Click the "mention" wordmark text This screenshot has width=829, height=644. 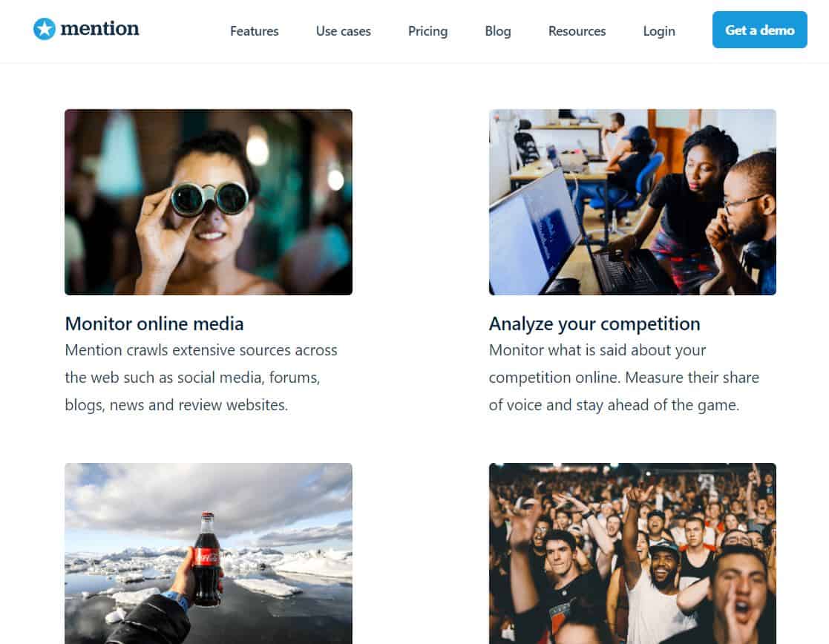[100, 28]
